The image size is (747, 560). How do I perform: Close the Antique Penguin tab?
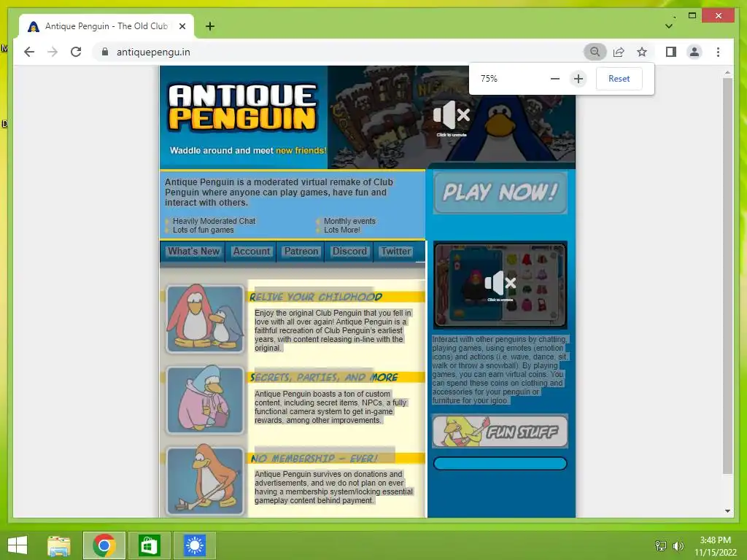tap(182, 26)
